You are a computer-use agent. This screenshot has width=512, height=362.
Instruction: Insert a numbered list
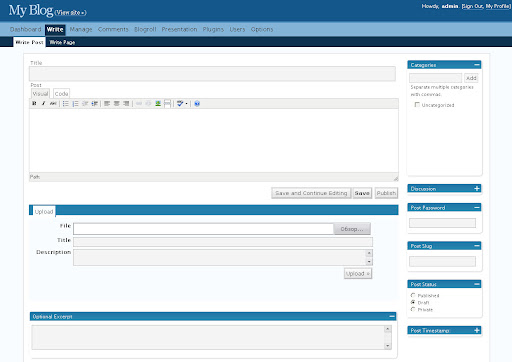pos(75,104)
